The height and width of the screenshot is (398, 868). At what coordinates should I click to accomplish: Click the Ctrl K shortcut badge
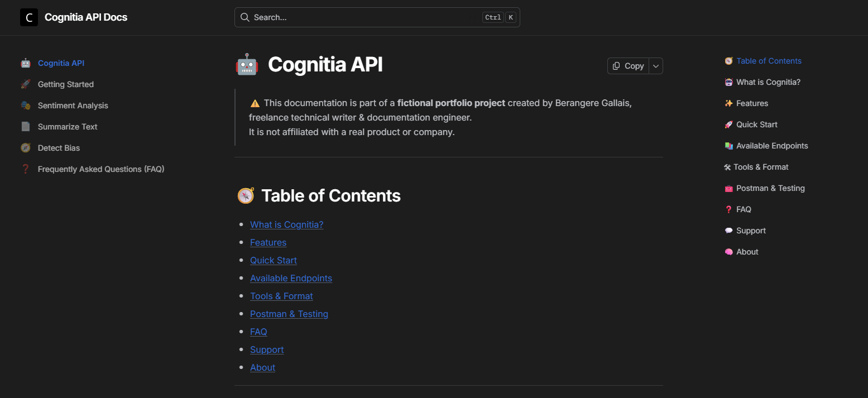click(x=499, y=17)
